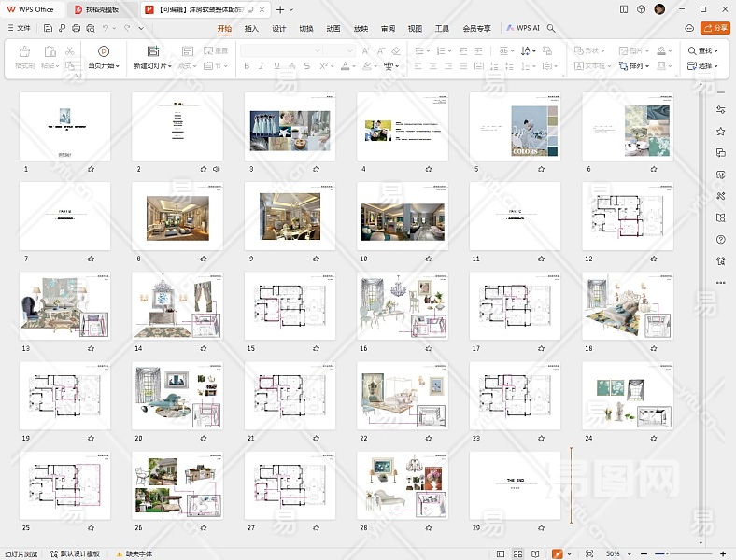Viewport: 736px width, 560px height.
Task: Click the 分享 share button
Action: 715,28
